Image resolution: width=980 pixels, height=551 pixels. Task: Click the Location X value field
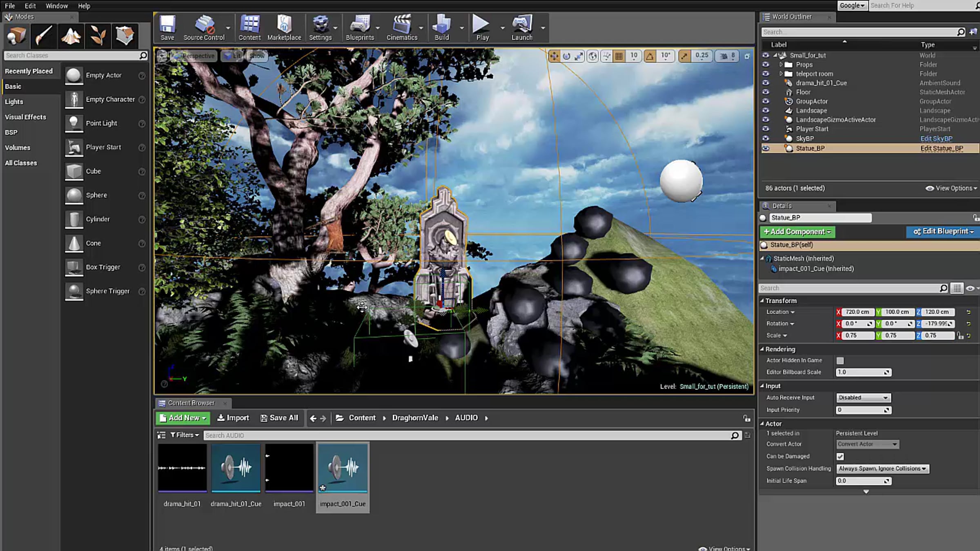pyautogui.click(x=857, y=312)
